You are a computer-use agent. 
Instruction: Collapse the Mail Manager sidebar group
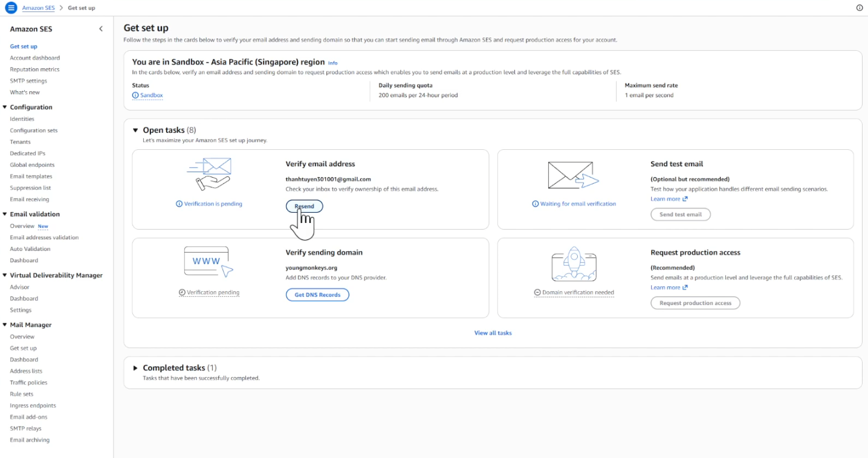[x=4, y=324]
